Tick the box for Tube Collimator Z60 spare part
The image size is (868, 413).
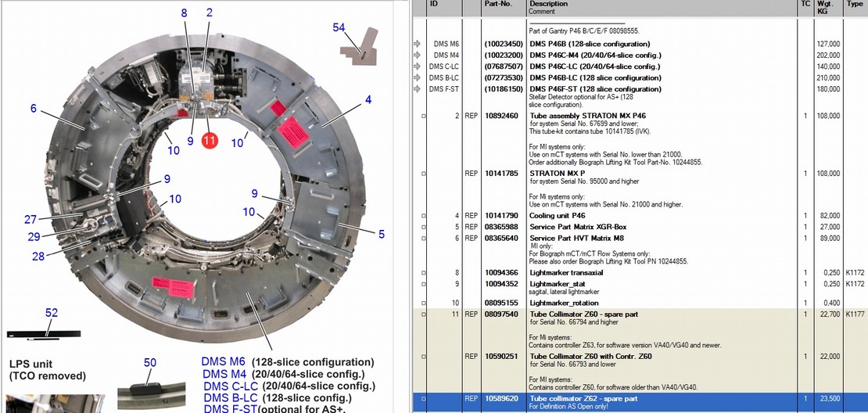coord(424,314)
